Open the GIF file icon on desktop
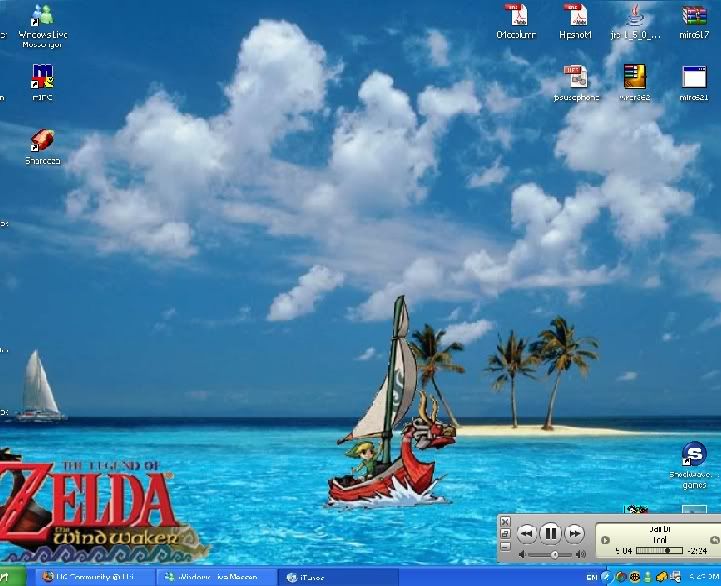Image resolution: width=721 pixels, height=586 pixels. (576, 83)
